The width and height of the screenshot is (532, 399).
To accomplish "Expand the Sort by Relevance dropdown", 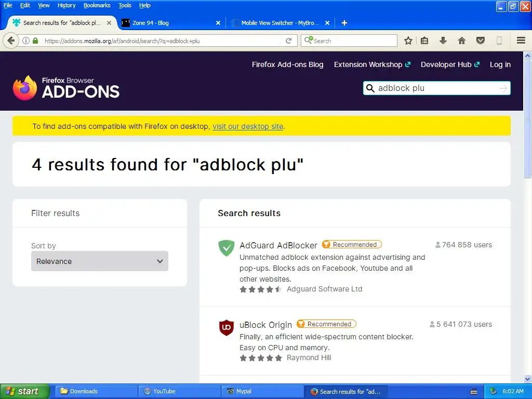I will tap(100, 261).
